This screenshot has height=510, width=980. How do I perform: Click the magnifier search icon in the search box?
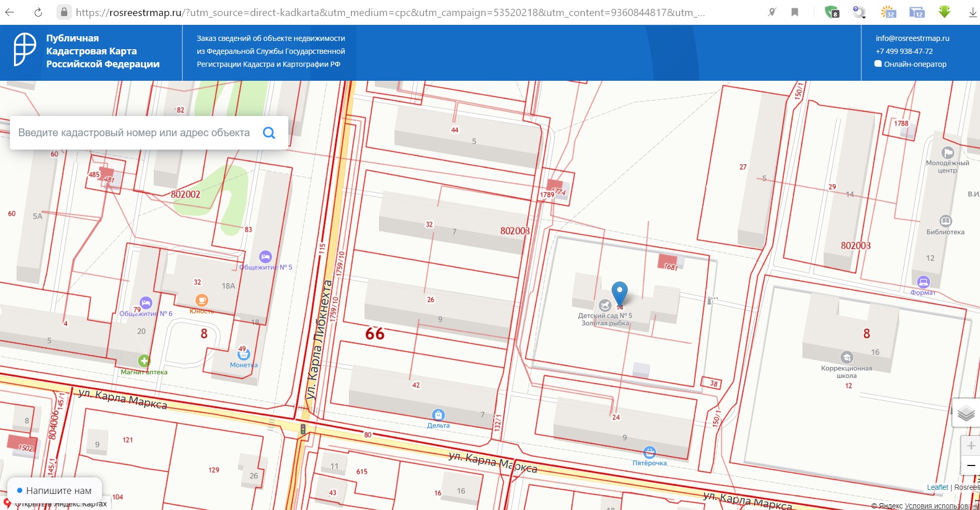pos(269,133)
